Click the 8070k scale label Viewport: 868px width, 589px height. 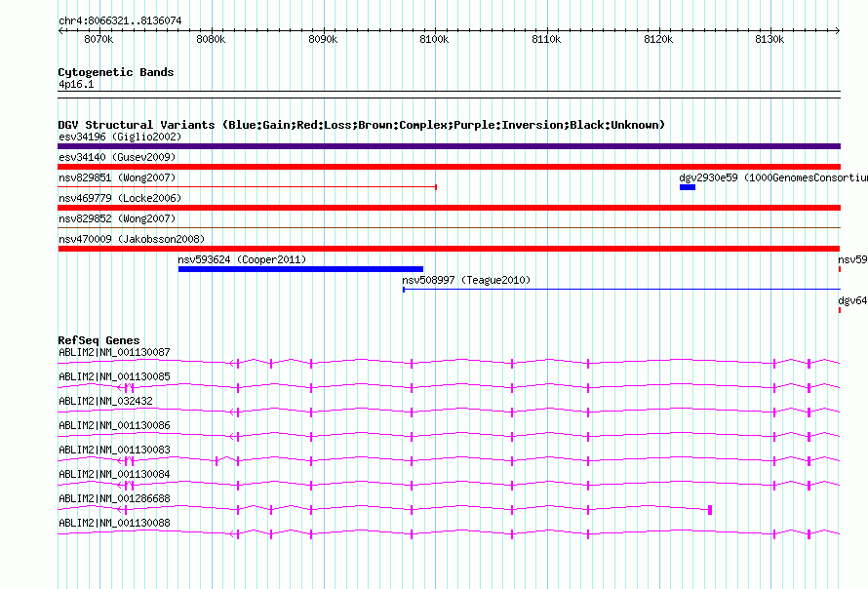point(99,39)
